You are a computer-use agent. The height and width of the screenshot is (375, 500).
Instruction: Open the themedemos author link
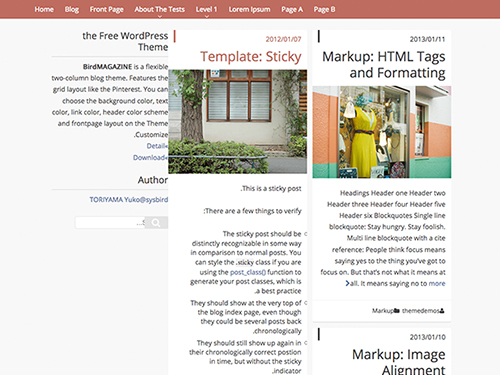[x=421, y=311]
